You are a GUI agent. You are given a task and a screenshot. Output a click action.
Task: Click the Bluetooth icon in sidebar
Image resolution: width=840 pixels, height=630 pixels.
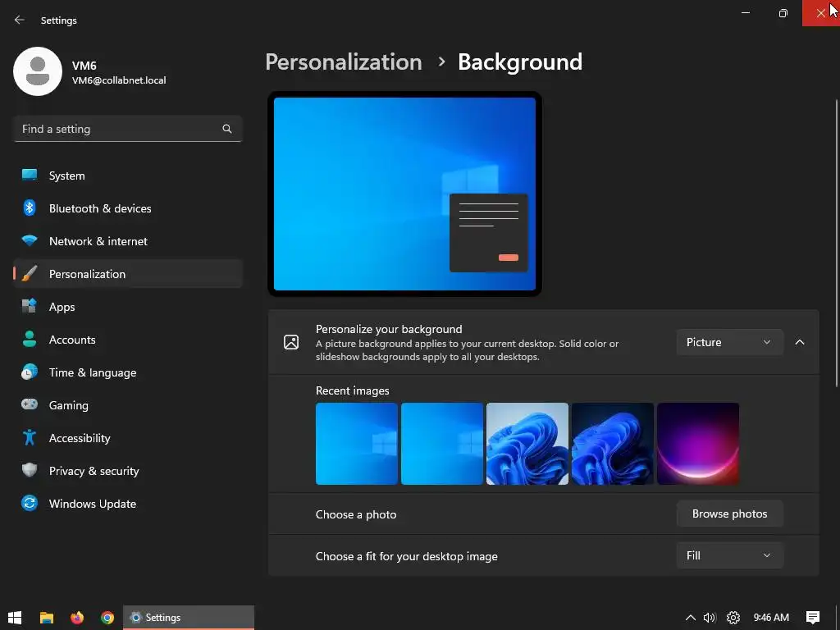pyautogui.click(x=30, y=208)
